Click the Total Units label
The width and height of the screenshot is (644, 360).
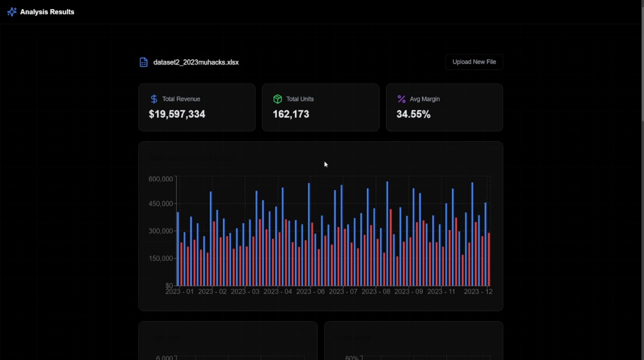(x=300, y=99)
